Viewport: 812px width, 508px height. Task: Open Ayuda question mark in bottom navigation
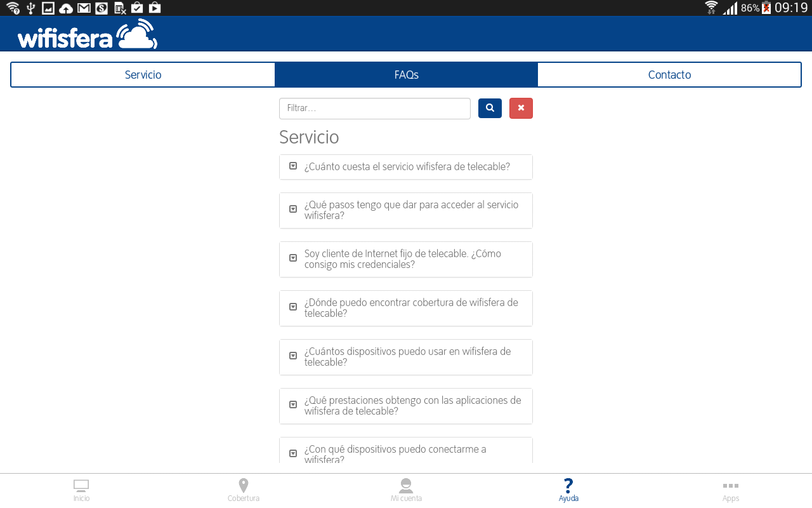(568, 491)
